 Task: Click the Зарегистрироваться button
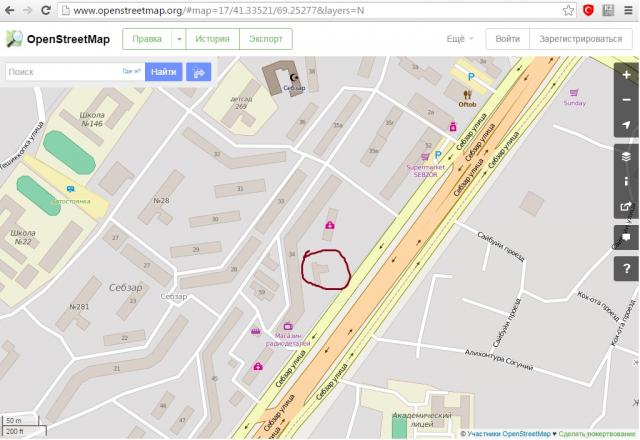tap(580, 39)
